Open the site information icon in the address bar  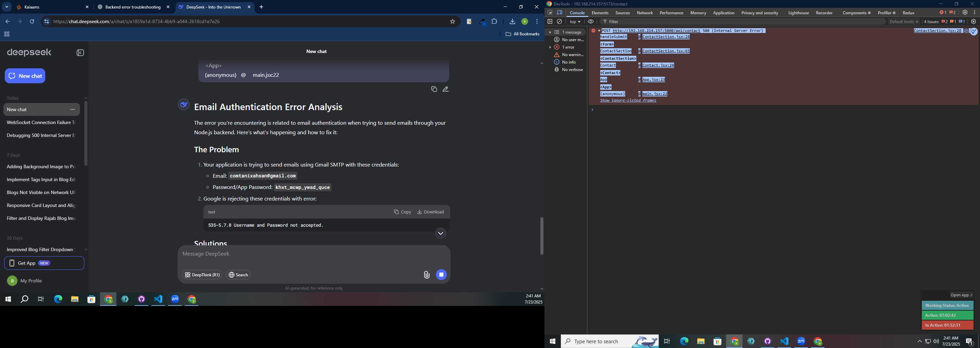(46, 22)
